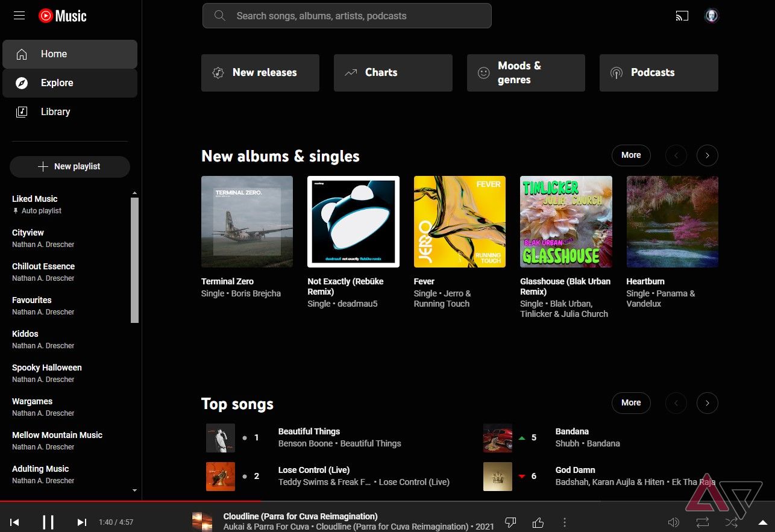Open now-playing Cloudline thumbnail
Image resolution: width=775 pixels, height=532 pixels.
pos(202,522)
